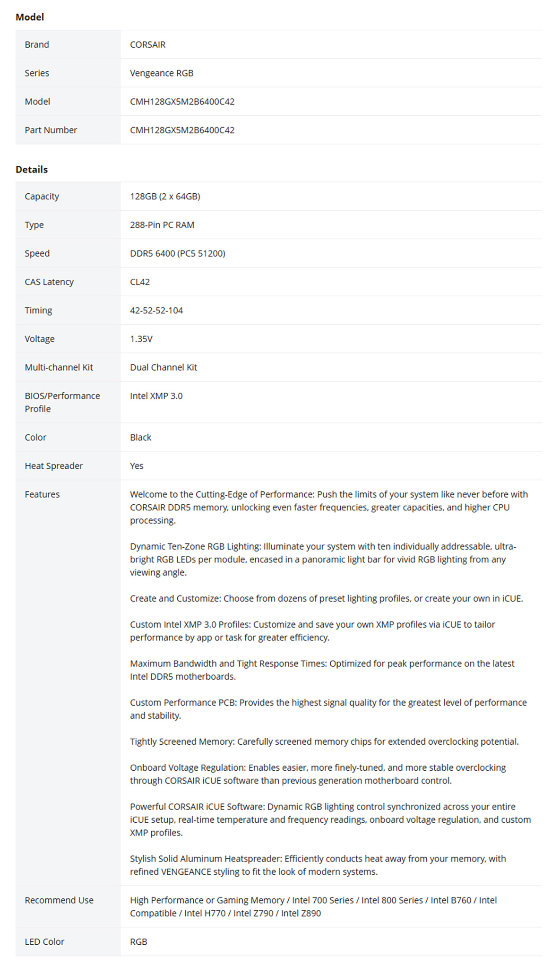Click the CORSAIR brand value
The height and width of the screenshot is (974, 560).
pyautogui.click(x=147, y=44)
